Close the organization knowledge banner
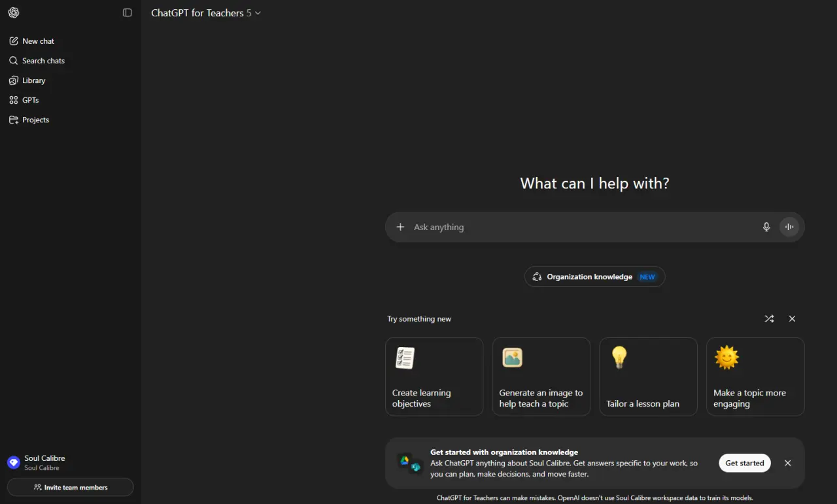The image size is (837, 504). point(787,463)
